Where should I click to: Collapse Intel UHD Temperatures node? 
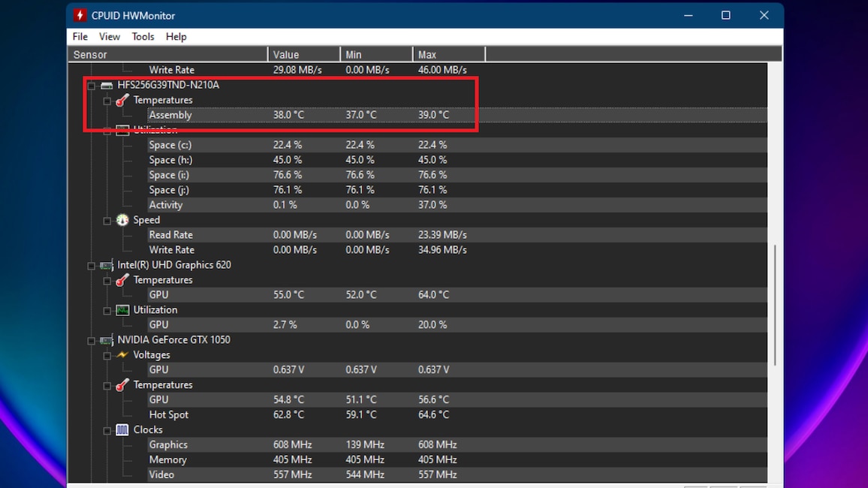click(107, 281)
